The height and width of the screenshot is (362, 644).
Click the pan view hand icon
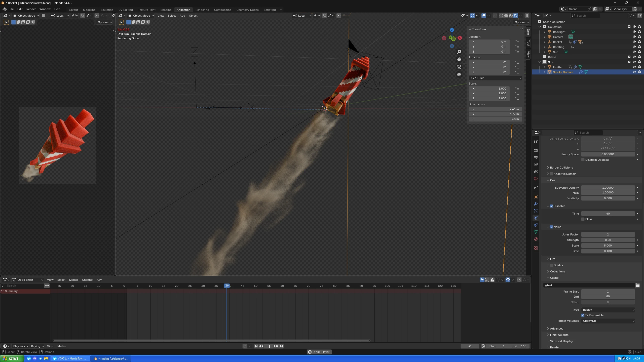coord(459,59)
